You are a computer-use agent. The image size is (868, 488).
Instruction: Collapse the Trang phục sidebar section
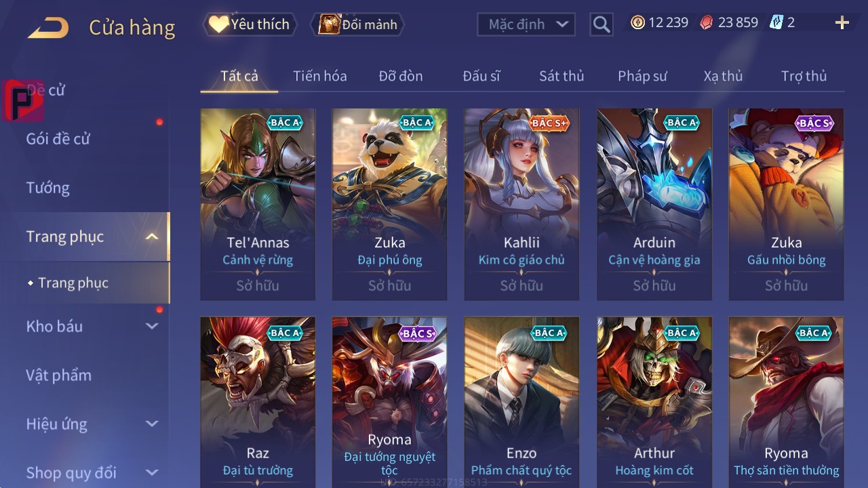[x=153, y=237]
